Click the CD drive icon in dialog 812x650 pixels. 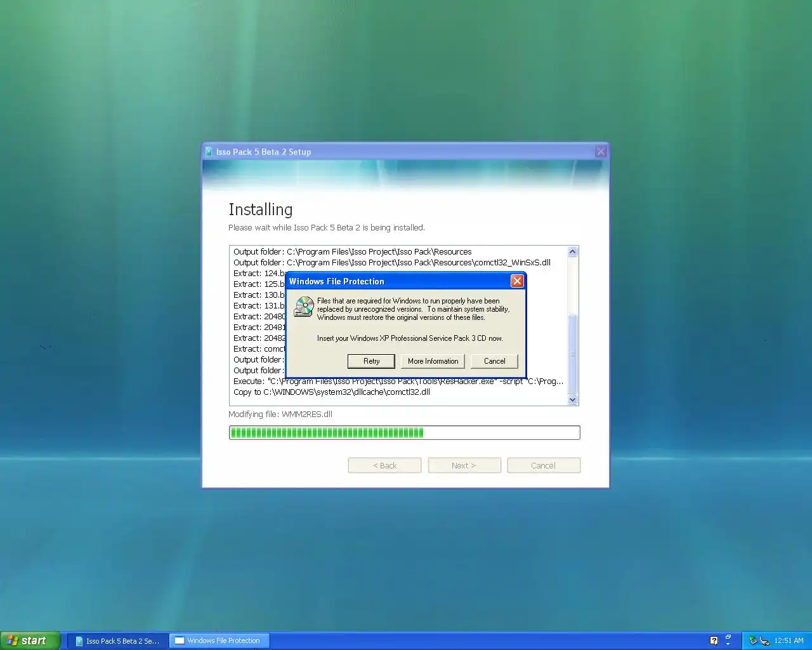pyautogui.click(x=304, y=307)
